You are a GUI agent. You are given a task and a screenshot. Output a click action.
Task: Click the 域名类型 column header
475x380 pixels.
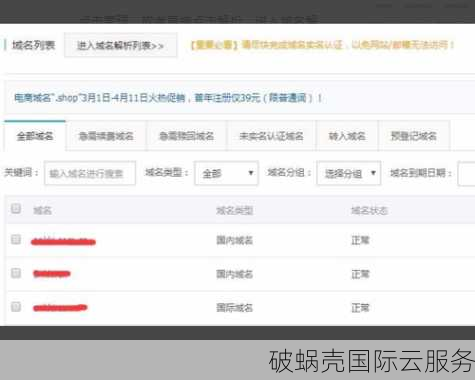pyautogui.click(x=234, y=210)
